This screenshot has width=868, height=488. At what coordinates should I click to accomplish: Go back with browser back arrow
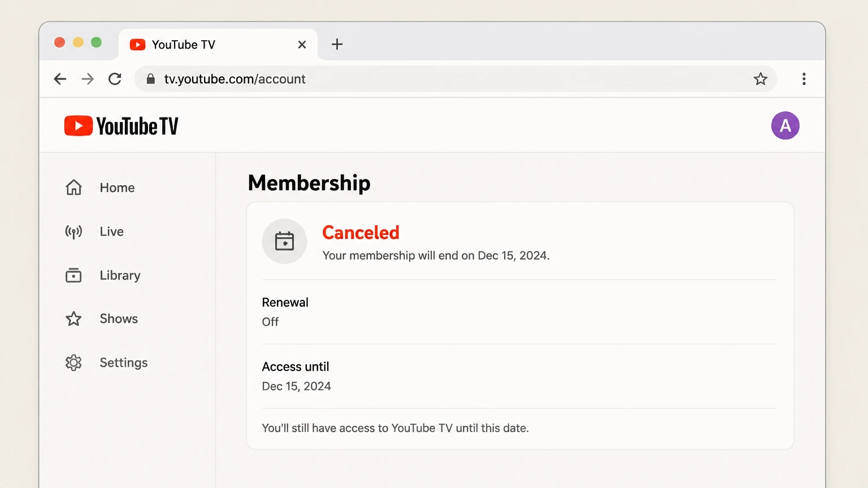(x=60, y=79)
